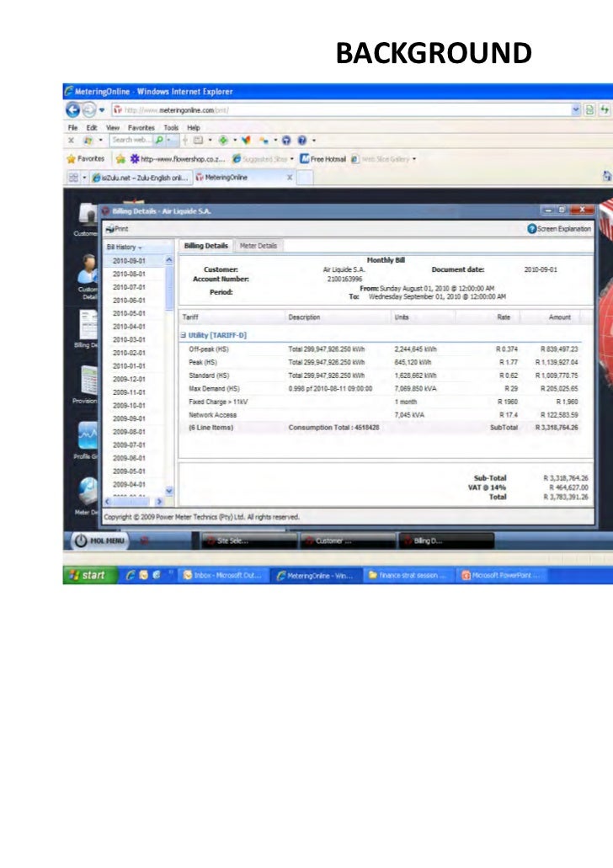Viewport: 613px width, 868px height.
Task: Select bill dated 2010-05-01
Action: click(x=129, y=313)
